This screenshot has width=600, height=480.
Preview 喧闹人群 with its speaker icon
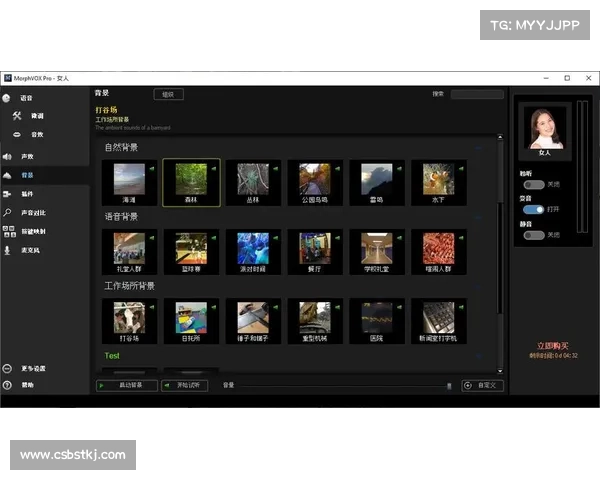coord(461,238)
